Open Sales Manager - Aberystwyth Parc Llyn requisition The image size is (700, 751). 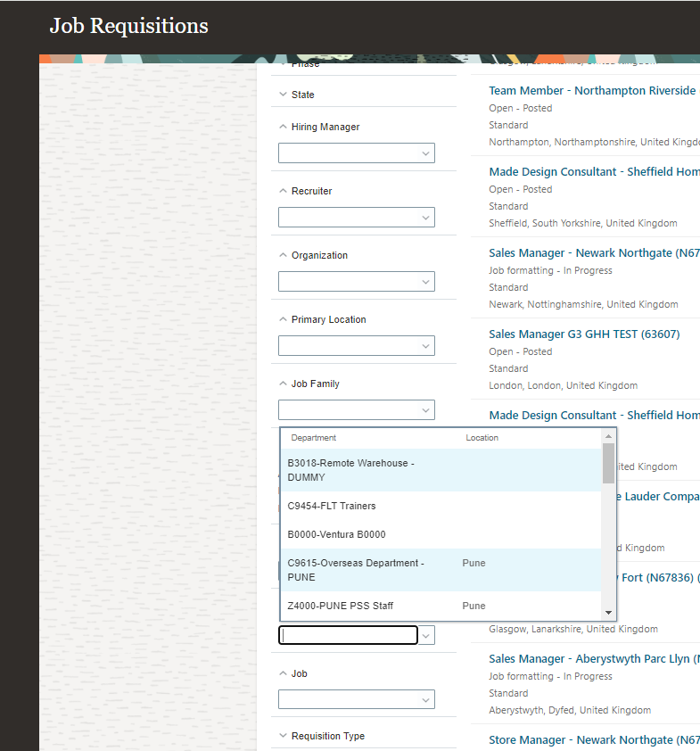[x=594, y=658]
